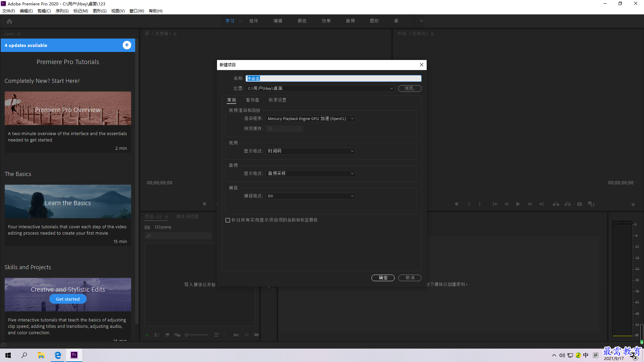Show more workspaces with the double-arrow
Viewport: 644px width, 362px height.
[x=422, y=21]
